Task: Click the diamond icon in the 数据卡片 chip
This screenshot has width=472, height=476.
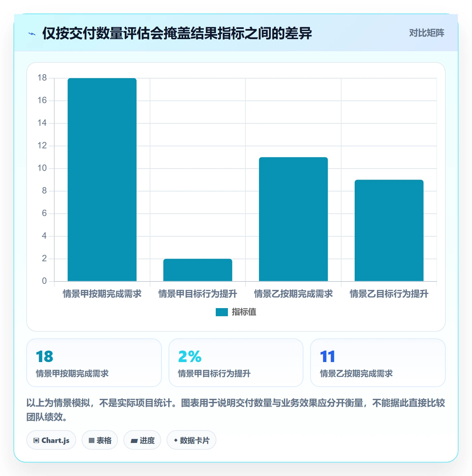Action: point(176,440)
